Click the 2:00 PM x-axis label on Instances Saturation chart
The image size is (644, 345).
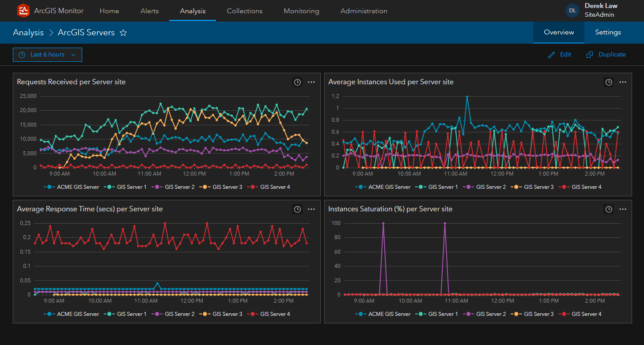point(595,301)
